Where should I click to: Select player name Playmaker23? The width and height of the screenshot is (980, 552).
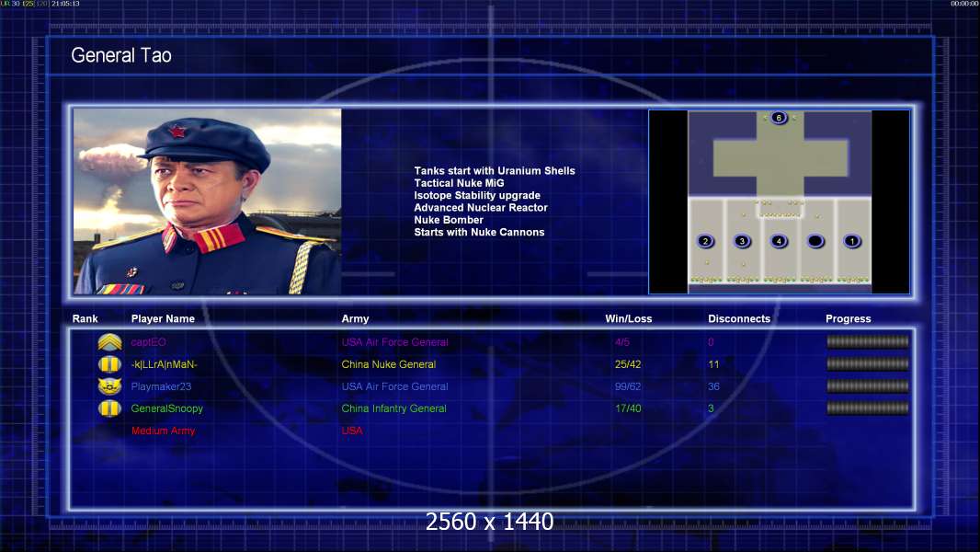161,386
